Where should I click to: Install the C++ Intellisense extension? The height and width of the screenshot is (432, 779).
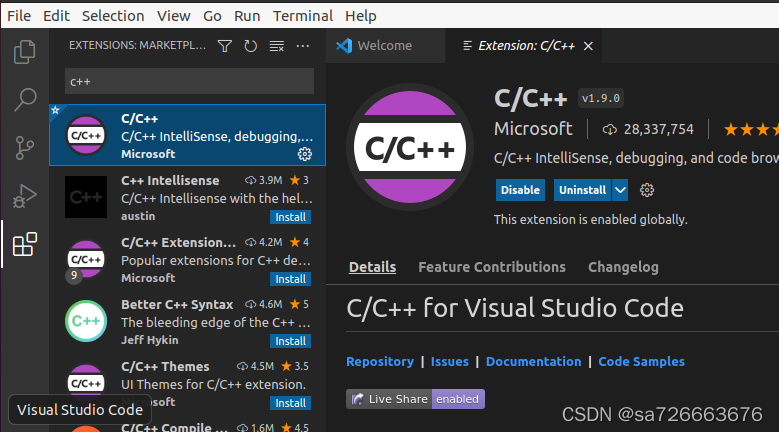[x=291, y=217]
